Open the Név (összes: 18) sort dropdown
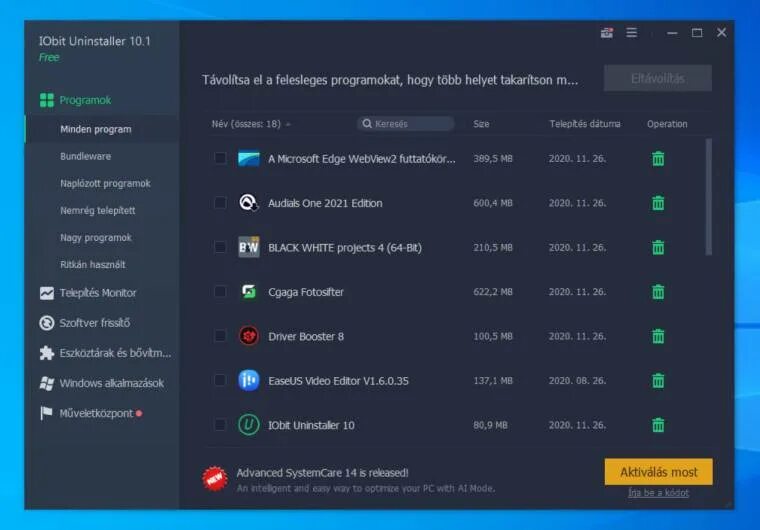The image size is (760, 530). (251, 124)
